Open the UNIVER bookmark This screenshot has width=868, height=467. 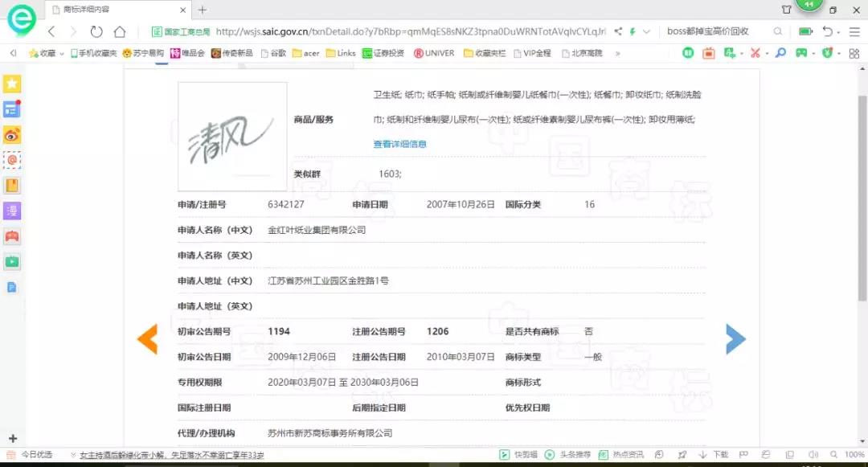click(x=433, y=53)
